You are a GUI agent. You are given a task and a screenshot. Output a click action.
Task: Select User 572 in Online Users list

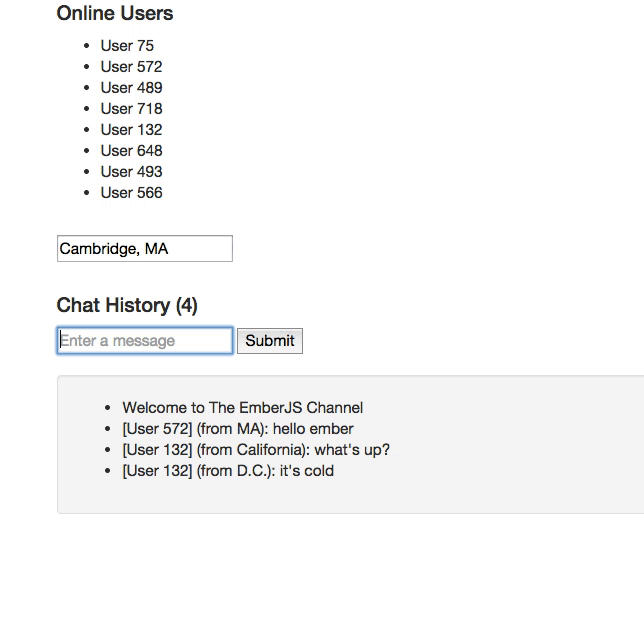pos(131,67)
